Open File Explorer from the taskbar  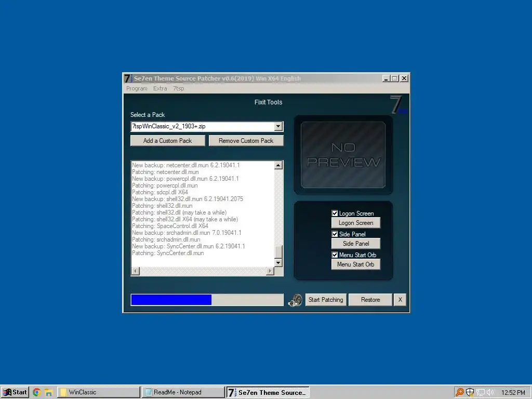(x=48, y=392)
